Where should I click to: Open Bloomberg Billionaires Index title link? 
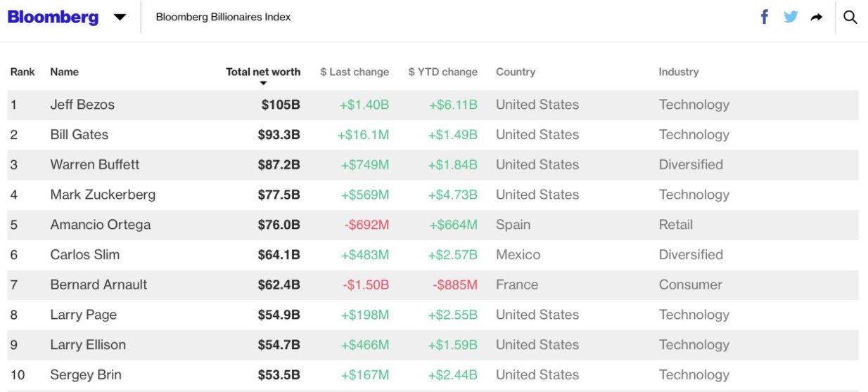pos(223,17)
